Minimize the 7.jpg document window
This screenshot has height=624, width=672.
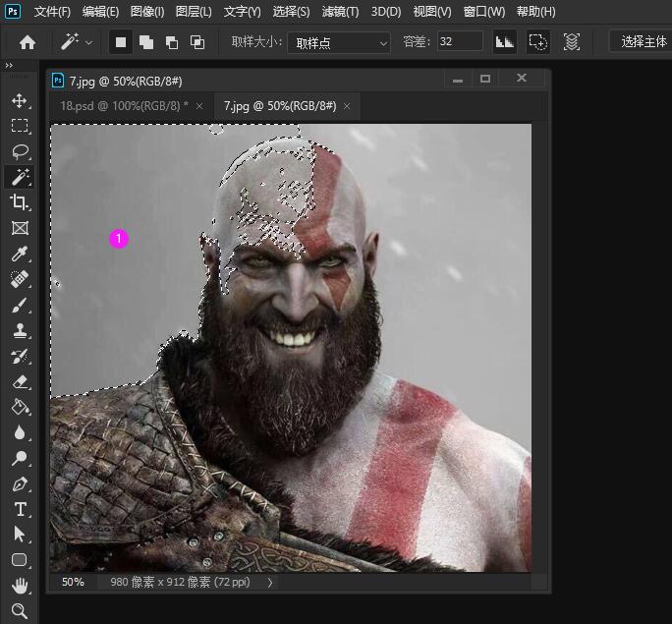point(458,79)
